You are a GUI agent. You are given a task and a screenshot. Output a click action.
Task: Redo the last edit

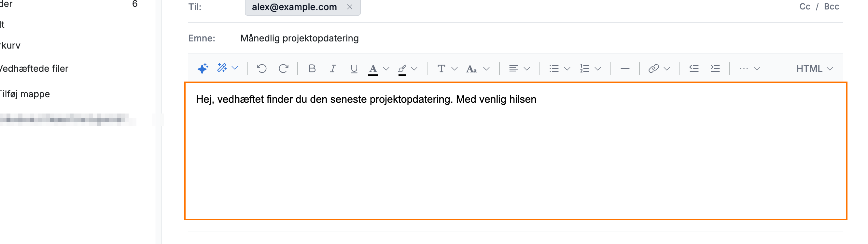coord(283,69)
